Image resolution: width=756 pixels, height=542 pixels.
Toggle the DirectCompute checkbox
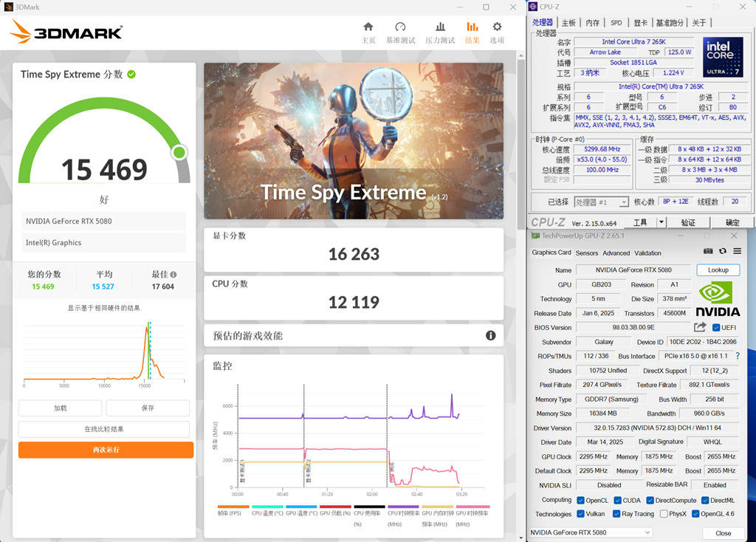[x=650, y=500]
